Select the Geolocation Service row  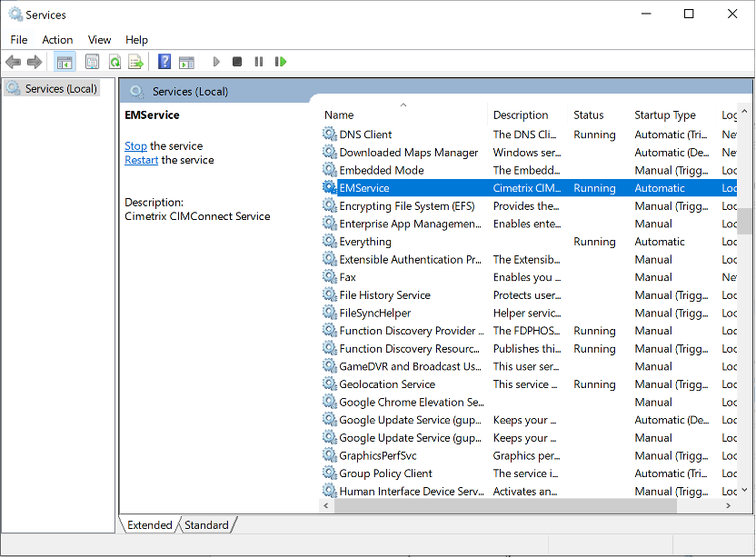(387, 384)
